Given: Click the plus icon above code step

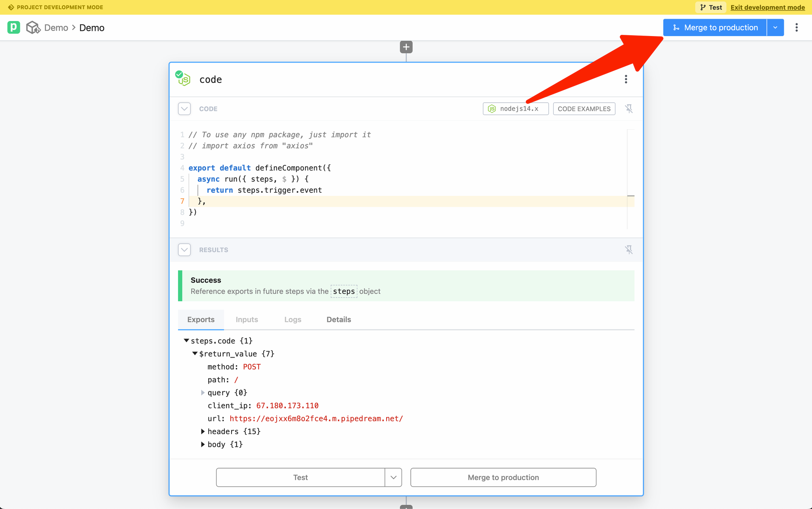Looking at the screenshot, I should point(406,47).
